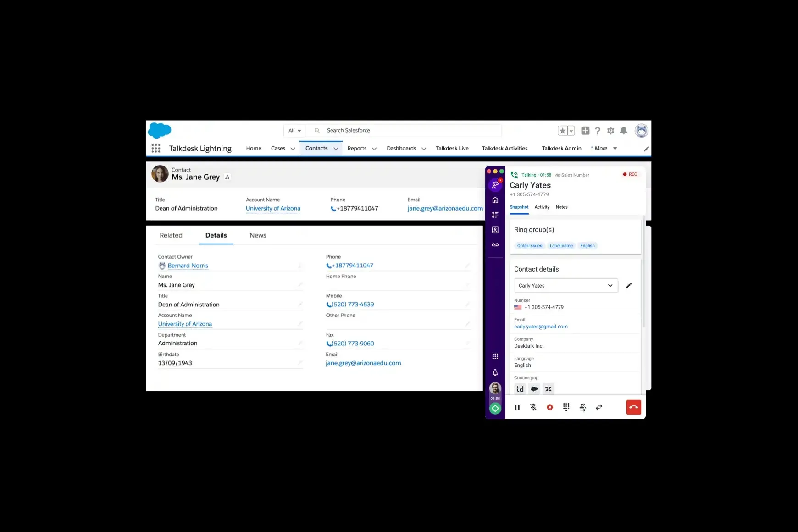Open Talkdesk apps grid in sidebar
Viewport: 798px width, 532px height.
coord(495,356)
